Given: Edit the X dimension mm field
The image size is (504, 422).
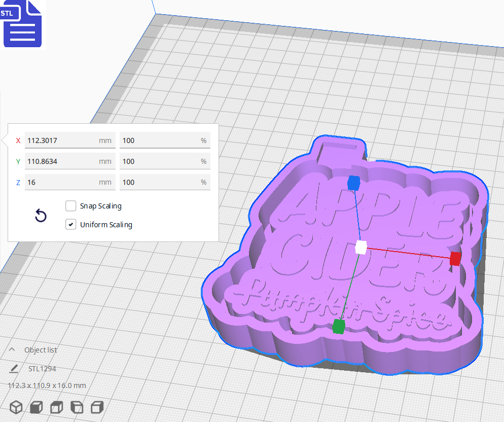Looking at the screenshot, I should pos(69,140).
